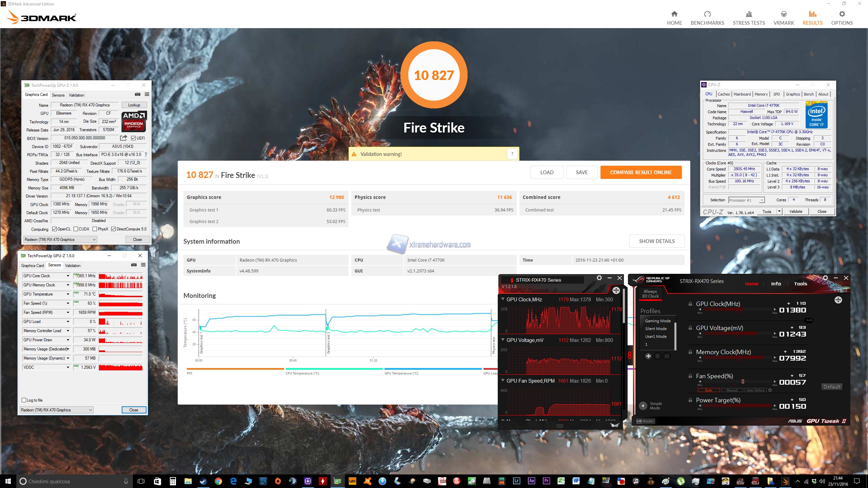Click the Show Details button
The height and width of the screenshot is (488, 868).
pyautogui.click(x=656, y=241)
